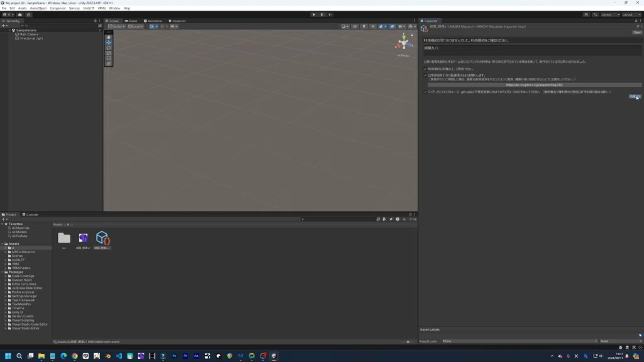Open File Explorer from taskbar

[x=42, y=356]
